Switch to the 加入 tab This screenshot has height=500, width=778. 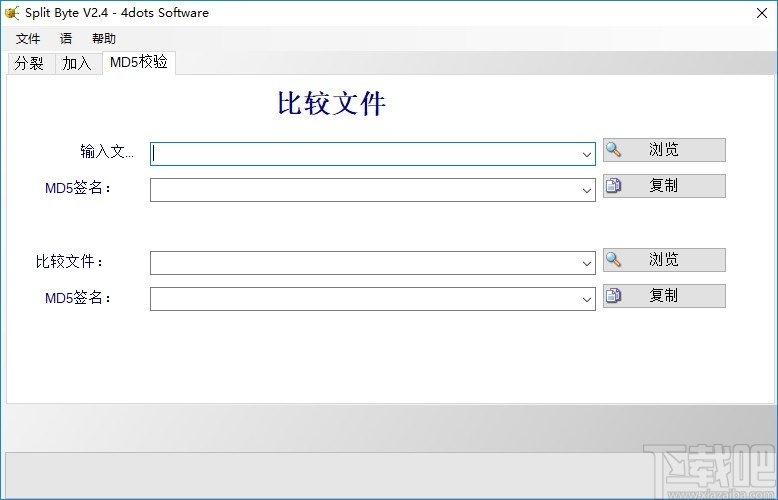tap(77, 63)
